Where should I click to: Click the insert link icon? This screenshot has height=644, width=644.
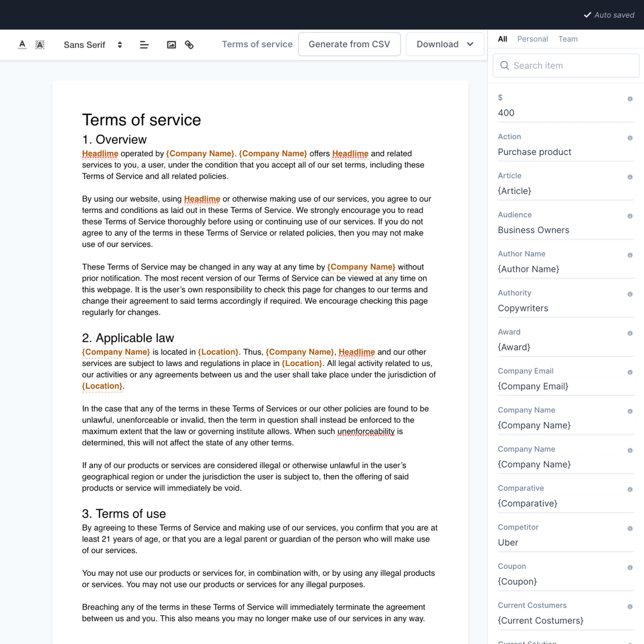point(189,45)
